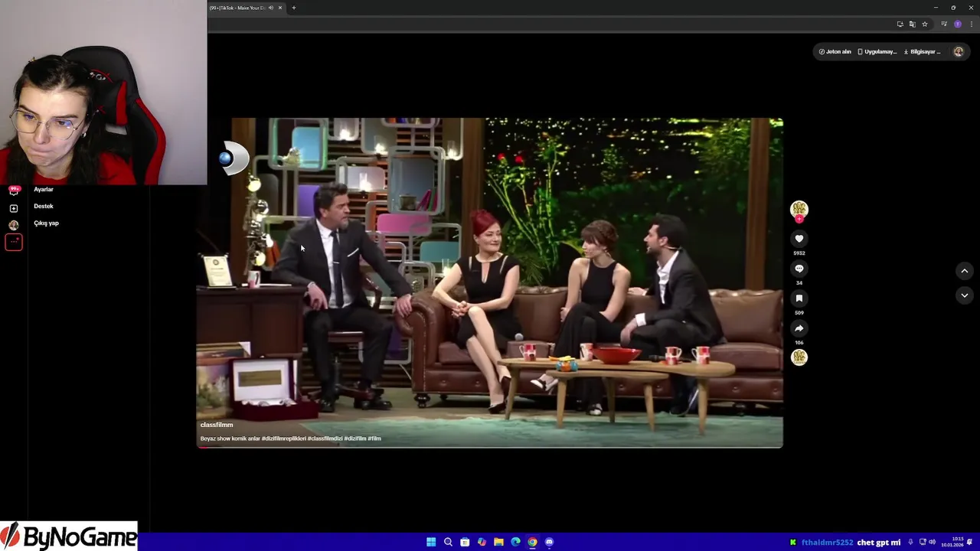Open the #classfilmdizi hashtag
The image size is (980, 551).
(x=325, y=439)
